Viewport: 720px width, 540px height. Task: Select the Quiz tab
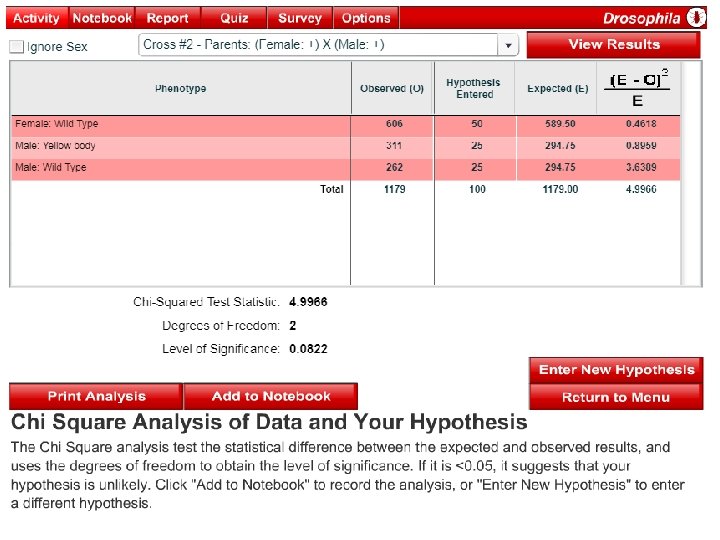234,18
